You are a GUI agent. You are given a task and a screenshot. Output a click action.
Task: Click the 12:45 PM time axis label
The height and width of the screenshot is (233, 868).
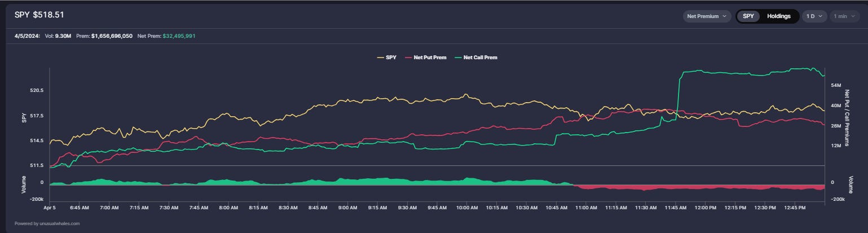pyautogui.click(x=794, y=208)
